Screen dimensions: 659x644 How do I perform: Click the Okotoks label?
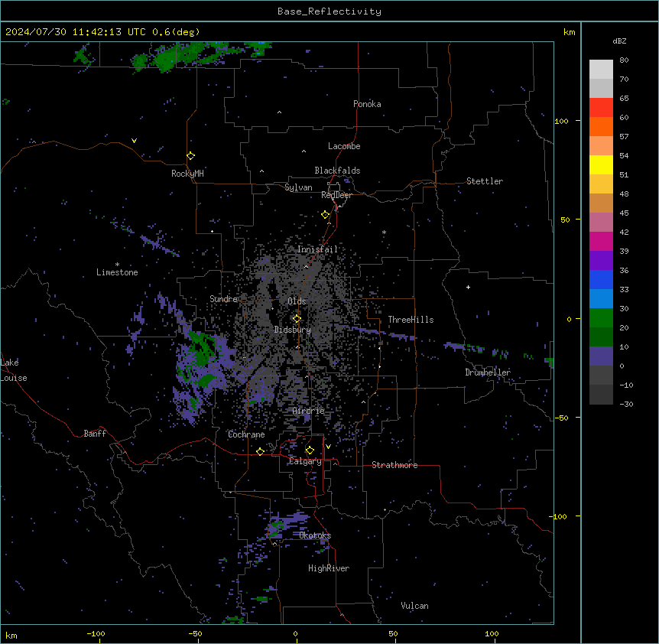coord(315,535)
